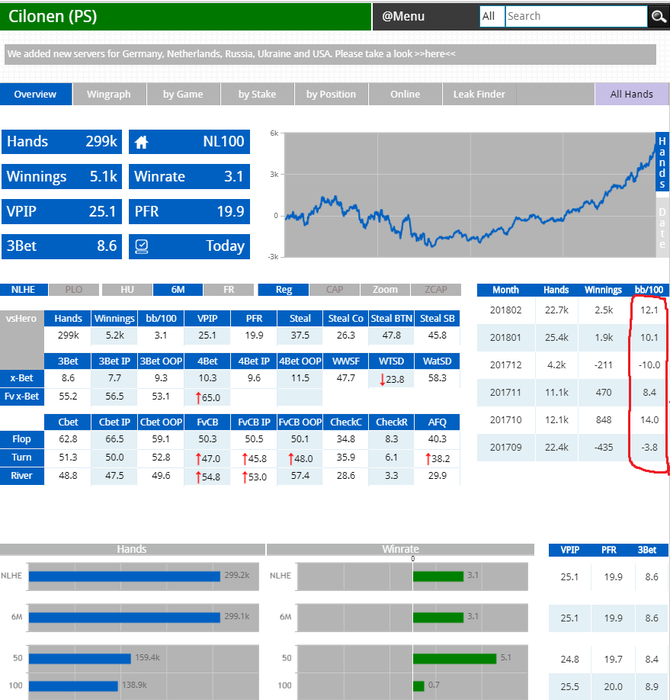Click the VPIP 25.1 tile

62,212
